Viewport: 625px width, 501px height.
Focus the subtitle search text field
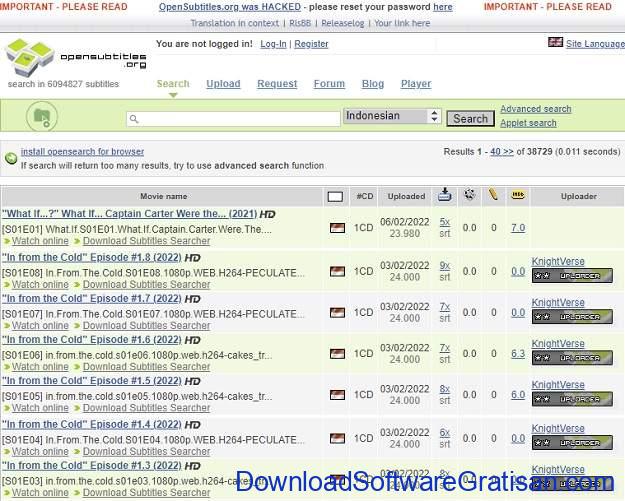point(234,119)
